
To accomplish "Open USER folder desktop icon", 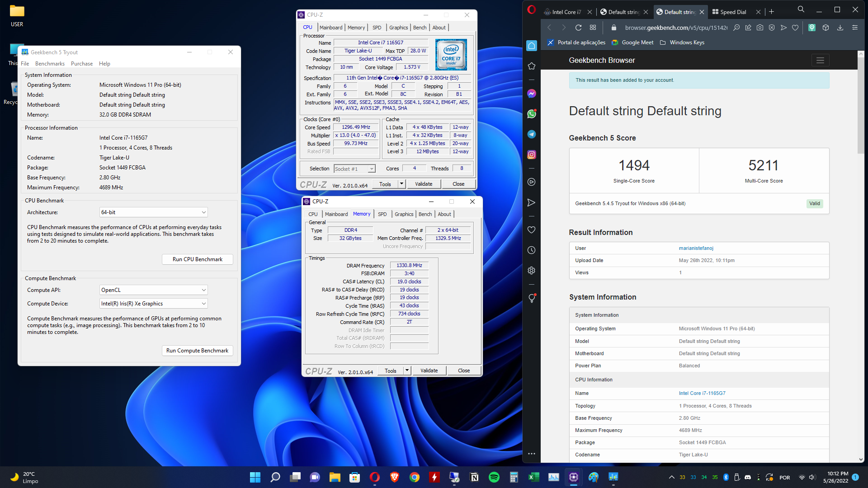I will click(17, 15).
